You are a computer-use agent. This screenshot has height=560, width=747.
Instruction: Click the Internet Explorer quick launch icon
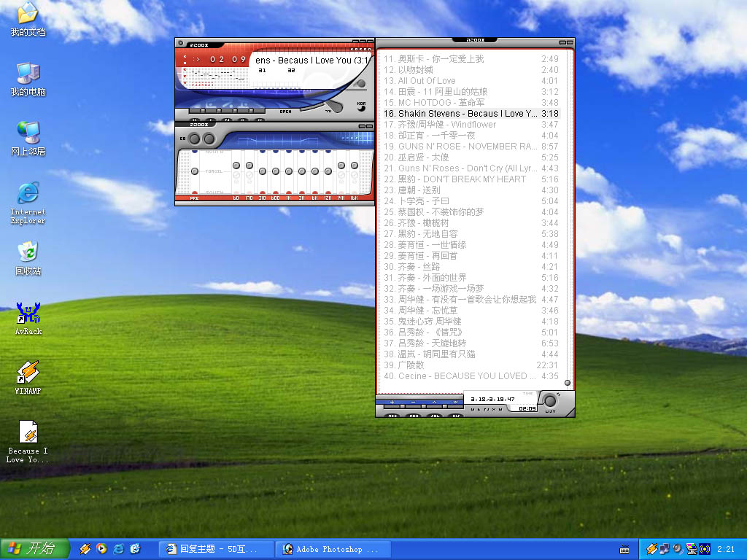[118, 549]
